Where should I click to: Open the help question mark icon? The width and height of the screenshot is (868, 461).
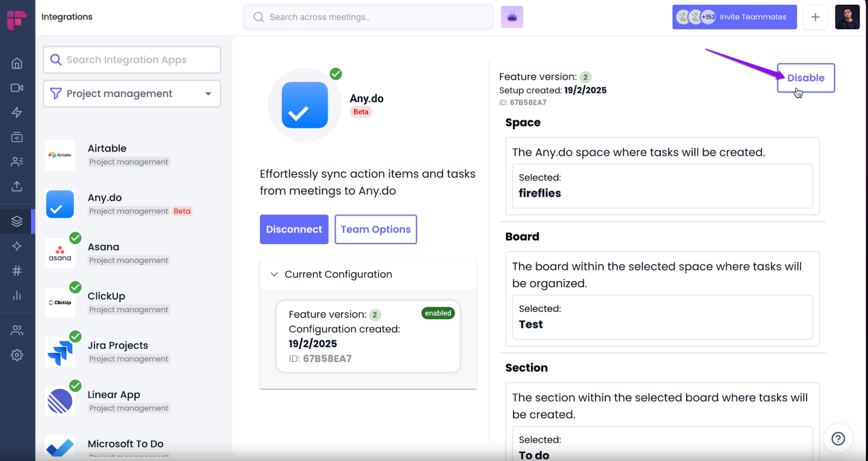click(x=838, y=438)
